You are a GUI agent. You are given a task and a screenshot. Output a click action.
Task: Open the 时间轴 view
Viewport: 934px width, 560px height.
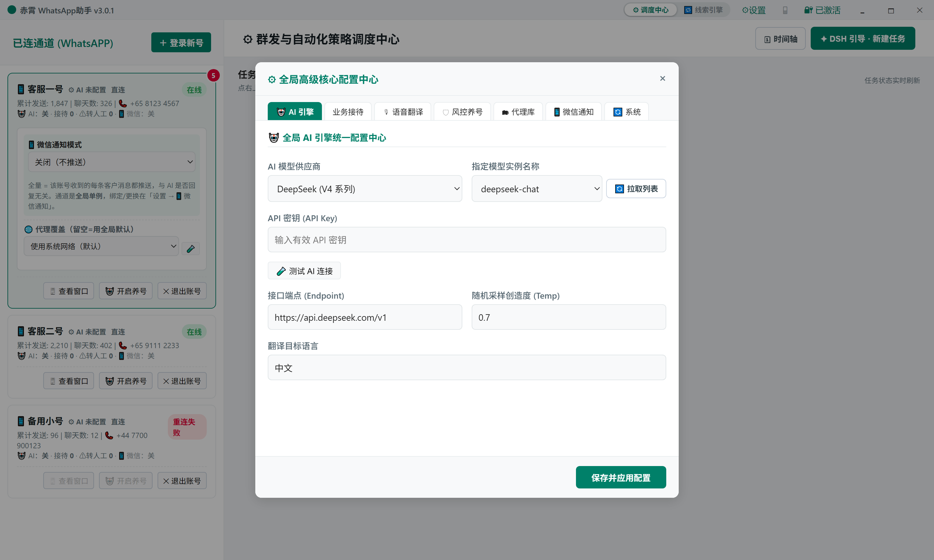[780, 39]
